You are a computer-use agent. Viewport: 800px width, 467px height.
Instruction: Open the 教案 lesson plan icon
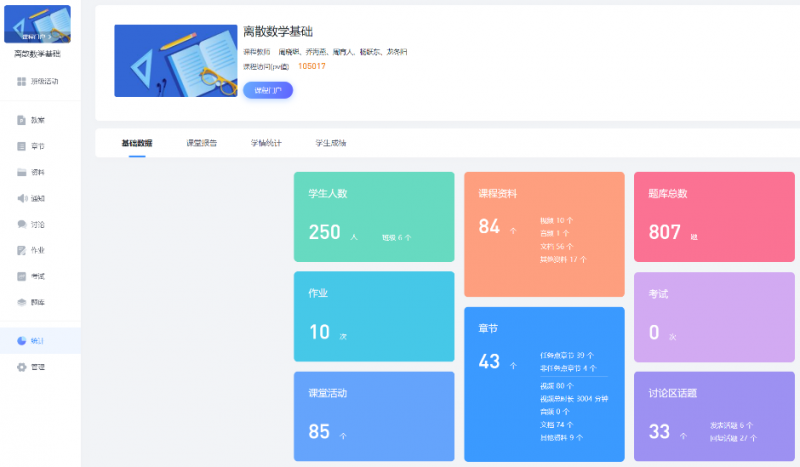22,120
